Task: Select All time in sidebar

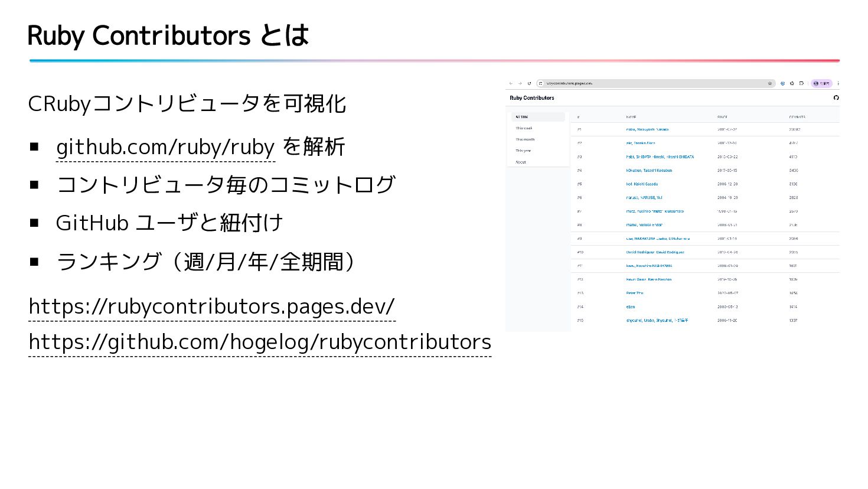Action: pos(538,117)
